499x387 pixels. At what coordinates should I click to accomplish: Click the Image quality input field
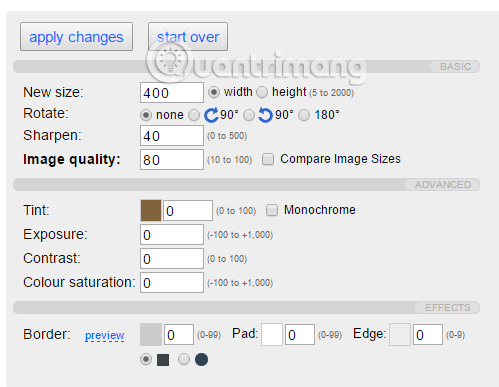(172, 159)
